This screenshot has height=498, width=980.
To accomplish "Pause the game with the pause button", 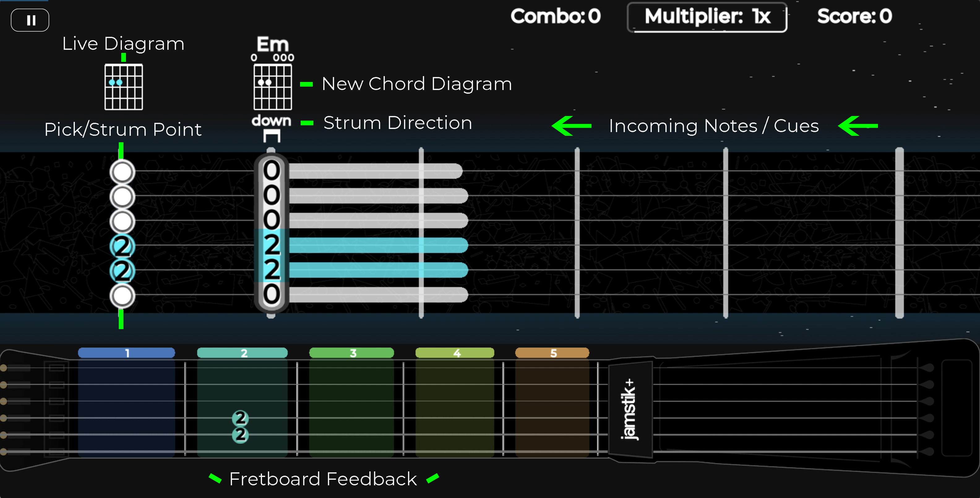I will pos(30,20).
